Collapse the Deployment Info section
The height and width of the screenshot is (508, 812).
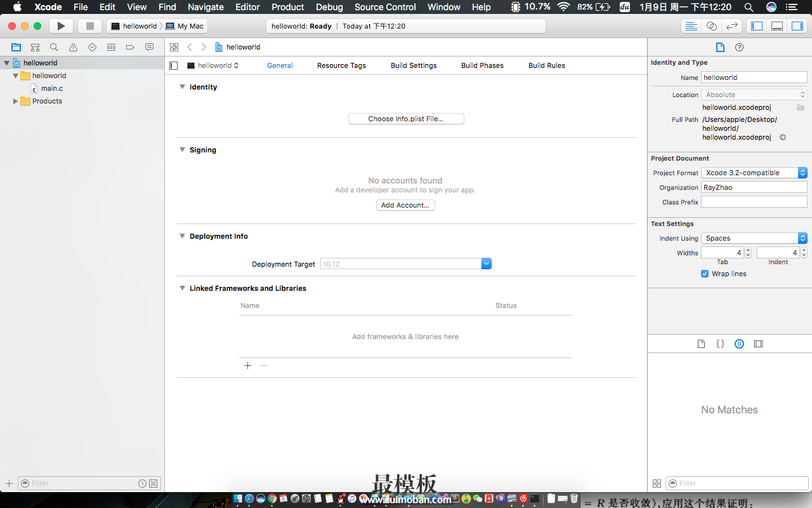point(182,236)
